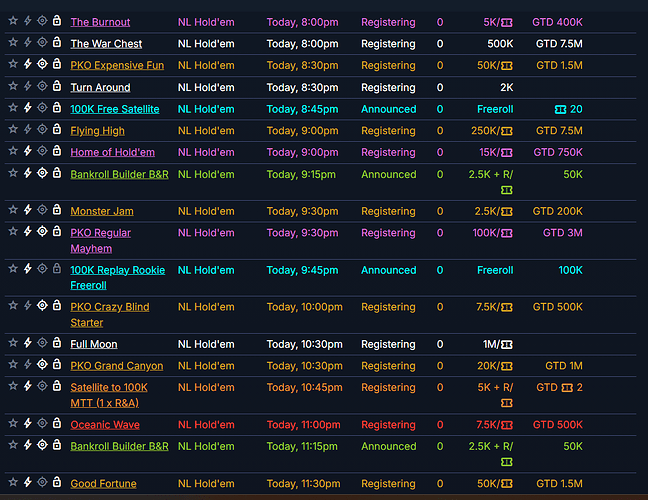Image resolution: width=648 pixels, height=500 pixels.
Task: Open Flying High tournament link
Action: [97, 131]
